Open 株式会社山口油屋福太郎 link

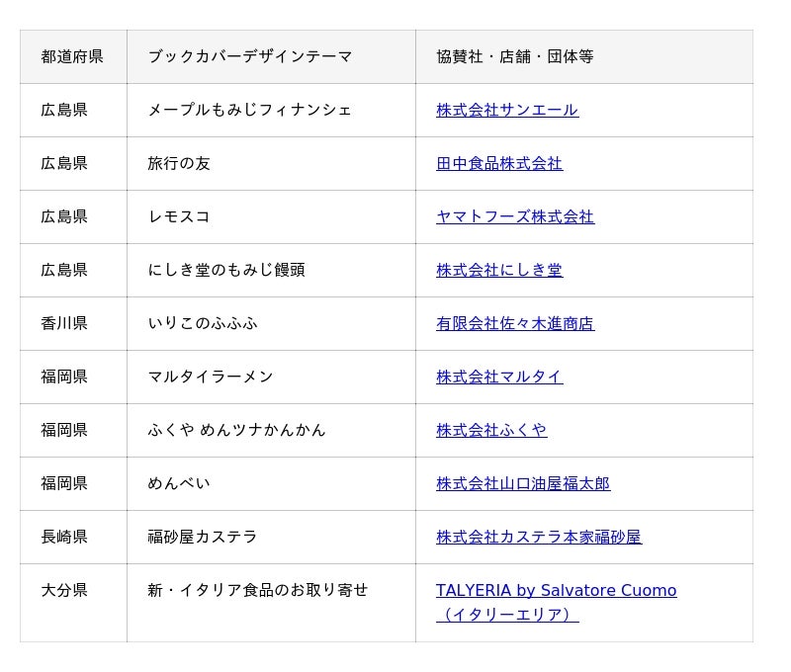coord(523,484)
